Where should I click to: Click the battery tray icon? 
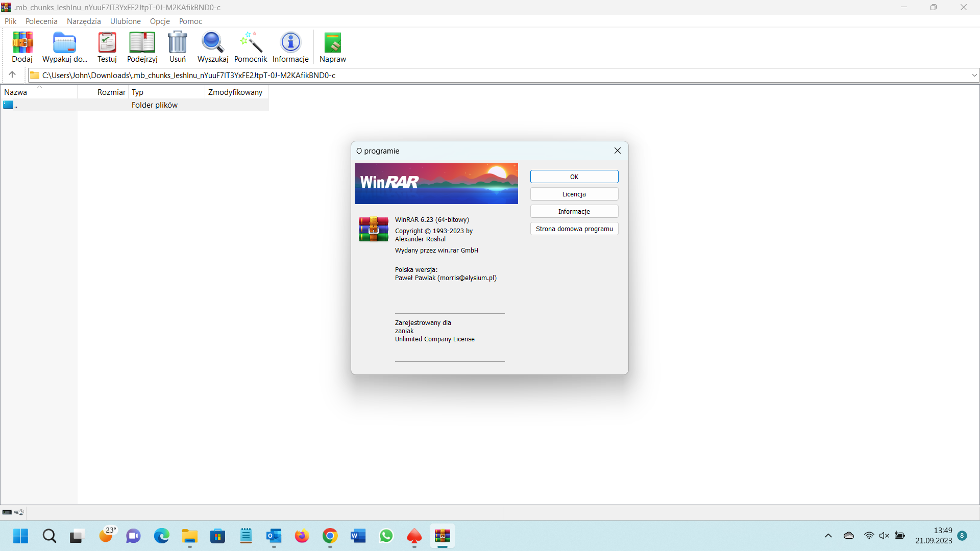click(x=900, y=536)
